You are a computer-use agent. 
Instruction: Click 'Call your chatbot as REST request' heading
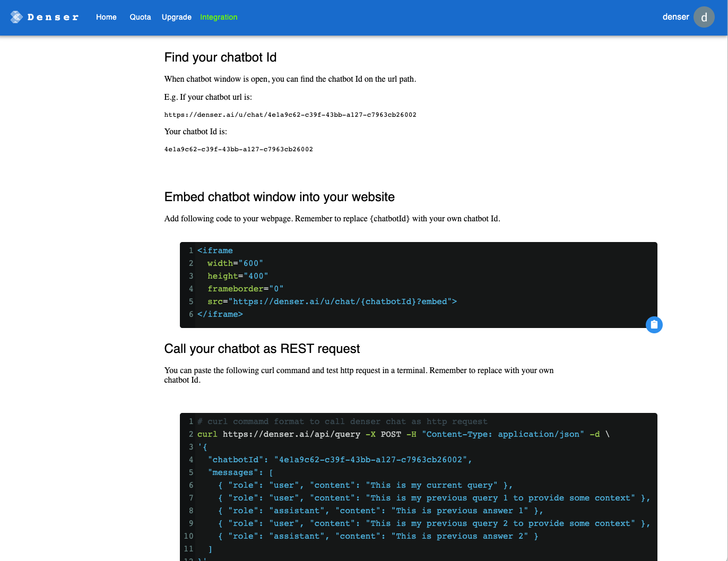click(262, 349)
